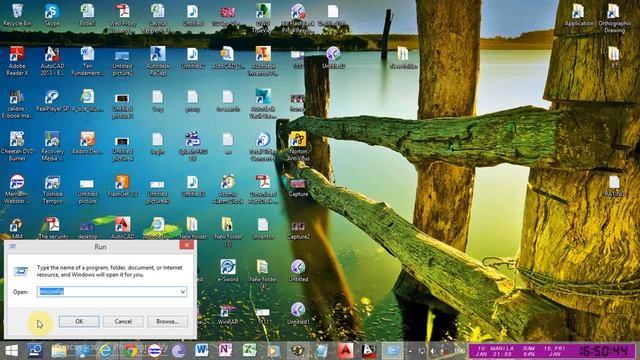Select the Autodesk ReCap shortcut
This screenshot has height=360, width=640.
tap(158, 61)
